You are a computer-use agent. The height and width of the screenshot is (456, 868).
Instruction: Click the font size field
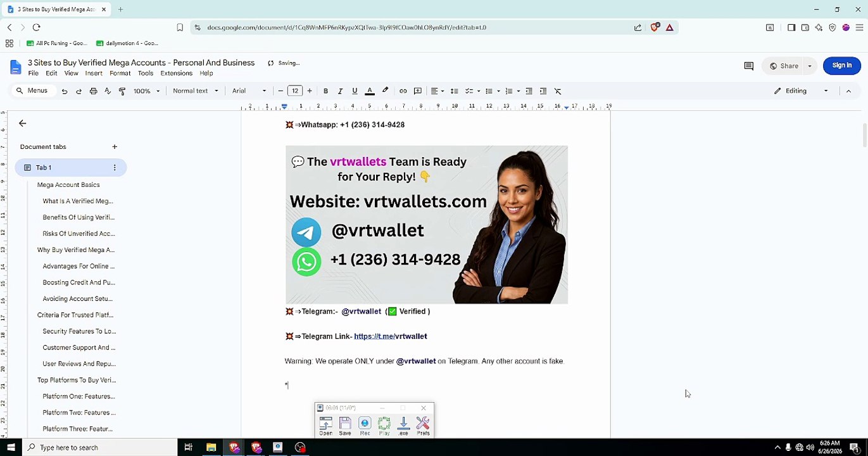click(x=295, y=91)
